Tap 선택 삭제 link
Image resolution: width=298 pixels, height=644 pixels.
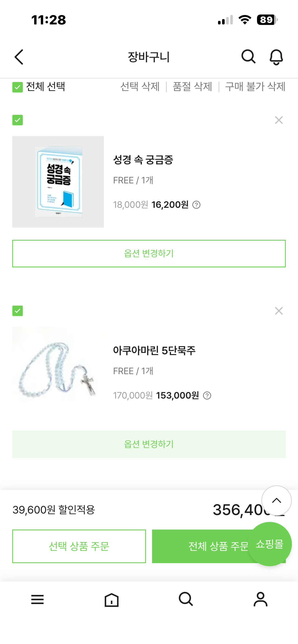(x=140, y=87)
